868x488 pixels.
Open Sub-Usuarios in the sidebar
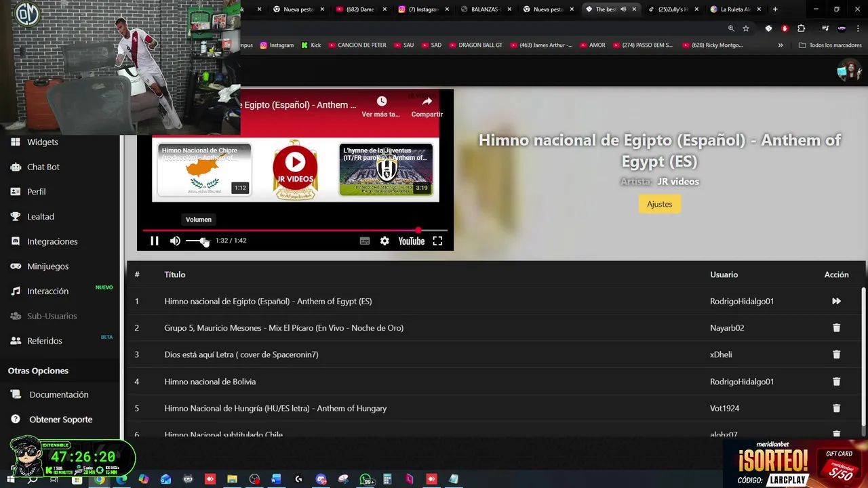click(x=52, y=316)
